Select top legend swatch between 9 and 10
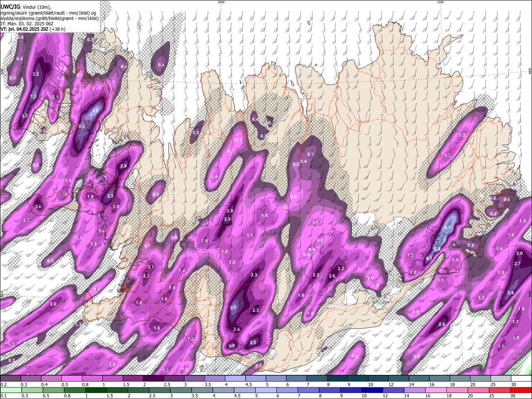Screen dimensions: 532x399 tap(357, 379)
